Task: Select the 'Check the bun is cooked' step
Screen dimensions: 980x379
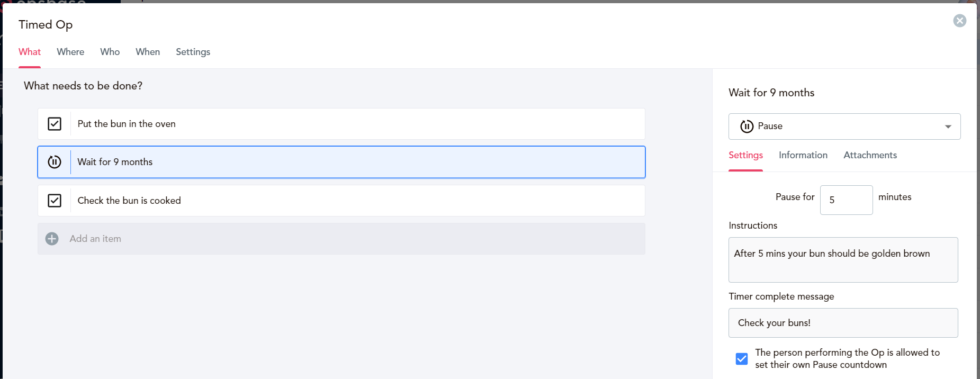Action: click(341, 201)
